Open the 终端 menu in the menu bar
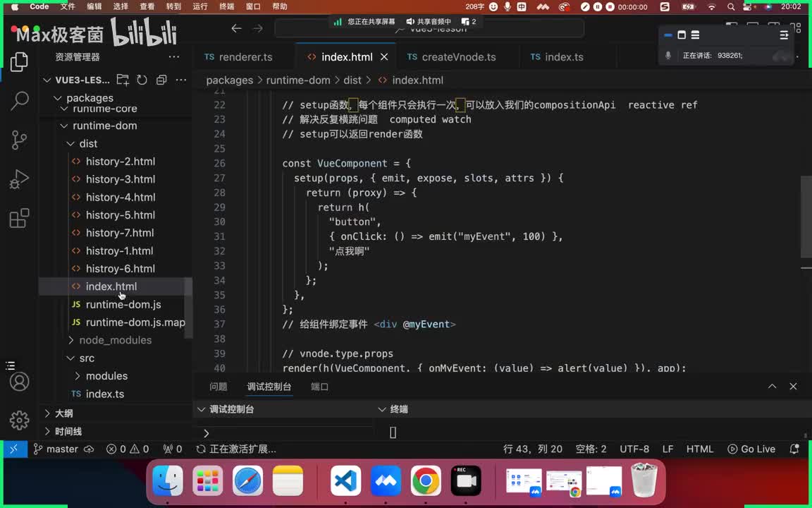Viewport: 812px width, 508px height. click(x=227, y=7)
